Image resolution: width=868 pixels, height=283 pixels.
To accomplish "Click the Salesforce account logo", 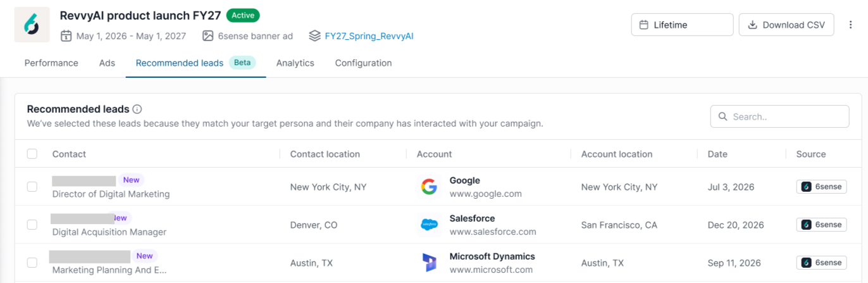I will (429, 225).
